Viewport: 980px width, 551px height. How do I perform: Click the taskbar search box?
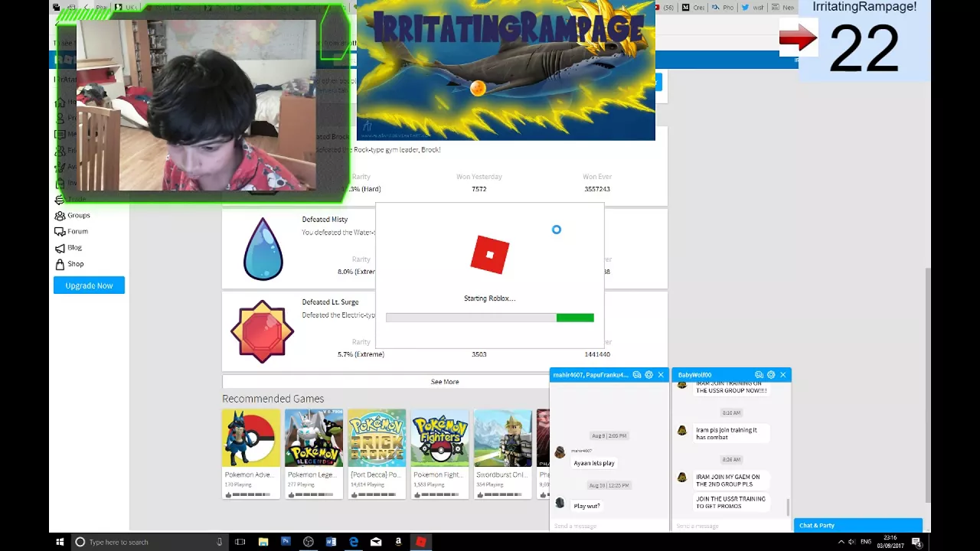click(x=149, y=542)
